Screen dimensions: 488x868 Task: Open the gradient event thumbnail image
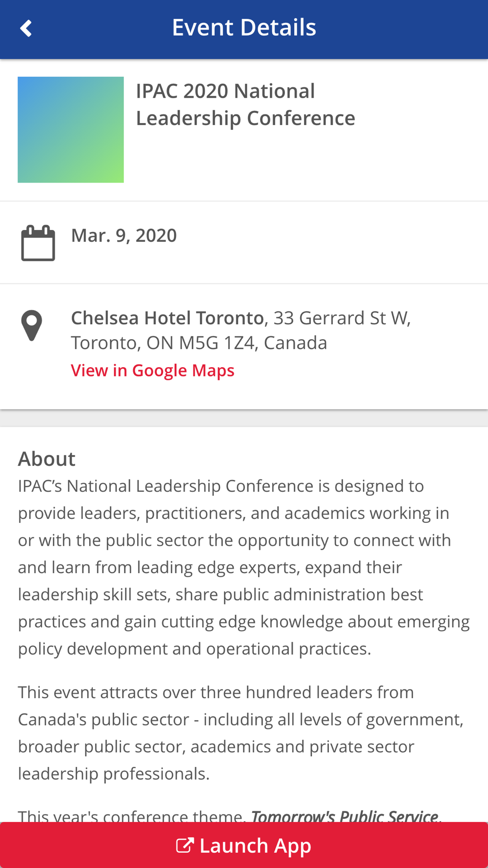pyautogui.click(x=71, y=129)
